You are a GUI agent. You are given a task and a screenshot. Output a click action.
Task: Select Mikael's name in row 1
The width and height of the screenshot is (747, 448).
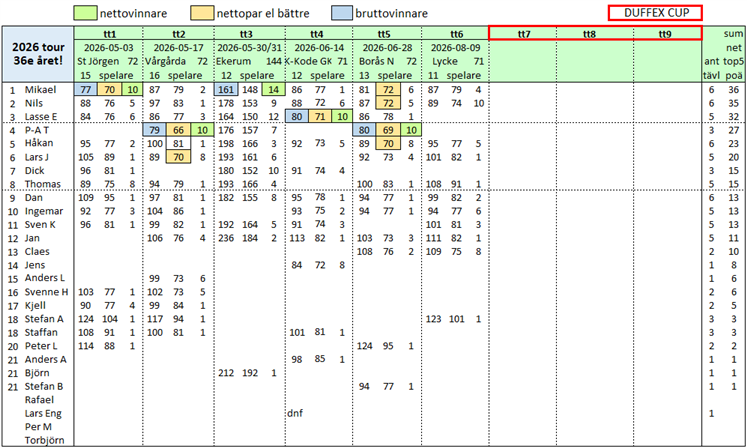(x=40, y=90)
